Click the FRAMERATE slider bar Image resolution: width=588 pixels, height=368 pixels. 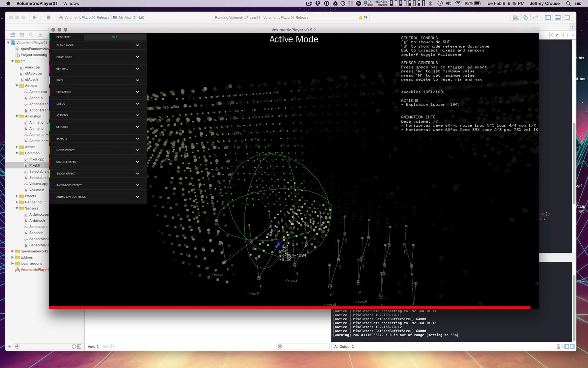[x=115, y=37]
